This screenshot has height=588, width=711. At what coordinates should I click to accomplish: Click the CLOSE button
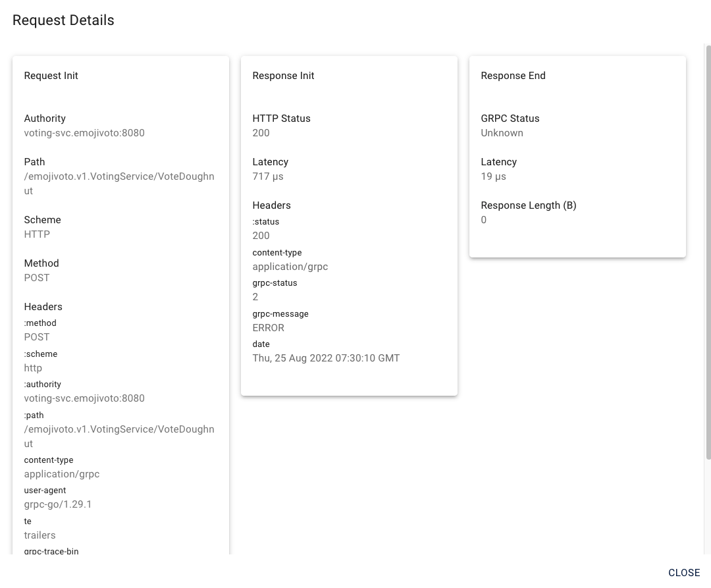tap(684, 573)
